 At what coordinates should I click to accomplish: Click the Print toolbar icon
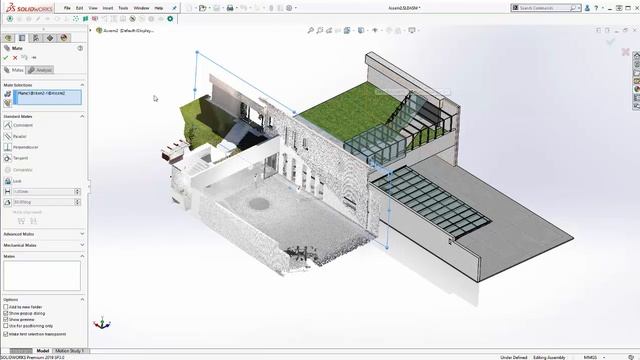coord(230,8)
